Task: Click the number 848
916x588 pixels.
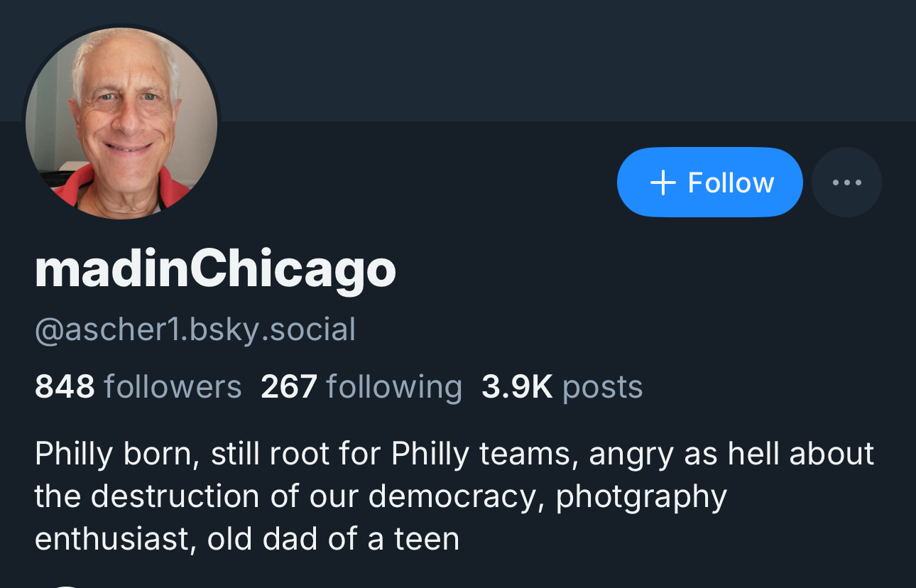Action: pyautogui.click(x=65, y=387)
